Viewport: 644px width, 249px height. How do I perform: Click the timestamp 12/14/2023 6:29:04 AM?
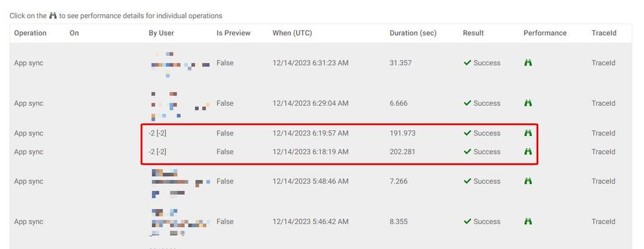310,103
